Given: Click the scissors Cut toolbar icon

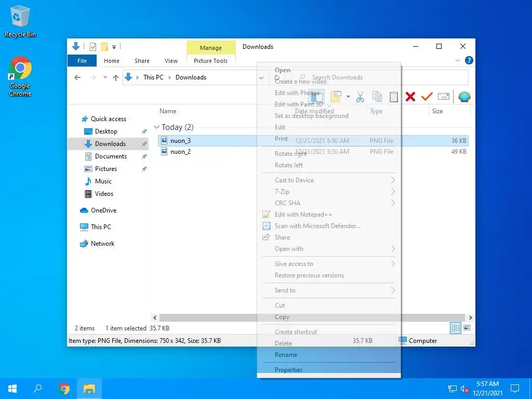Looking at the screenshot, I should tap(361, 97).
